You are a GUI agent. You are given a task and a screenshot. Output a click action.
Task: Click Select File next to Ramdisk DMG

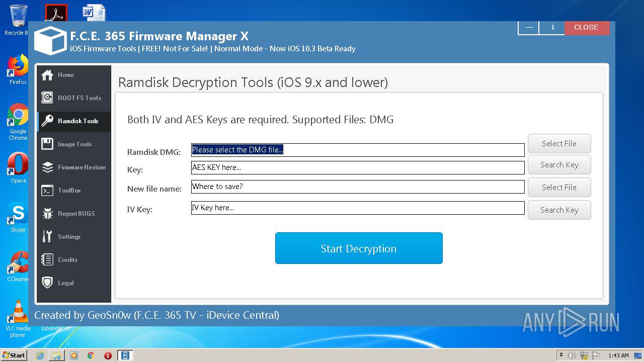[x=559, y=143]
